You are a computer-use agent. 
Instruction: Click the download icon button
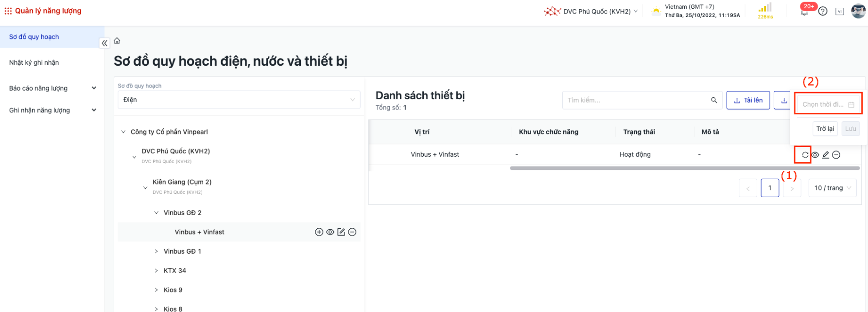pyautogui.click(x=784, y=100)
